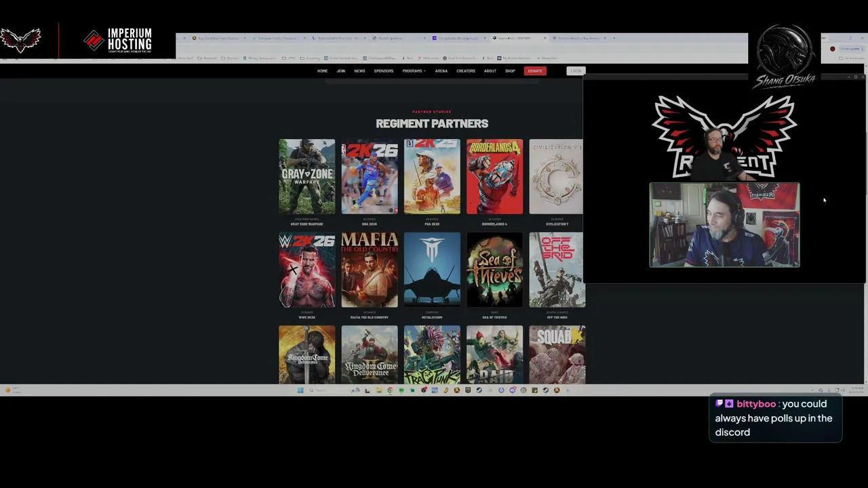Open the Gray Zone Warfare partner card

[307, 177]
